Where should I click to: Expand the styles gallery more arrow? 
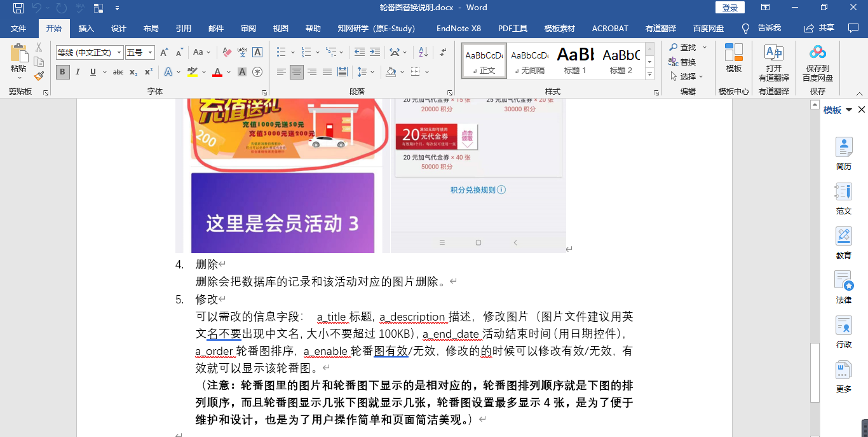coord(649,75)
